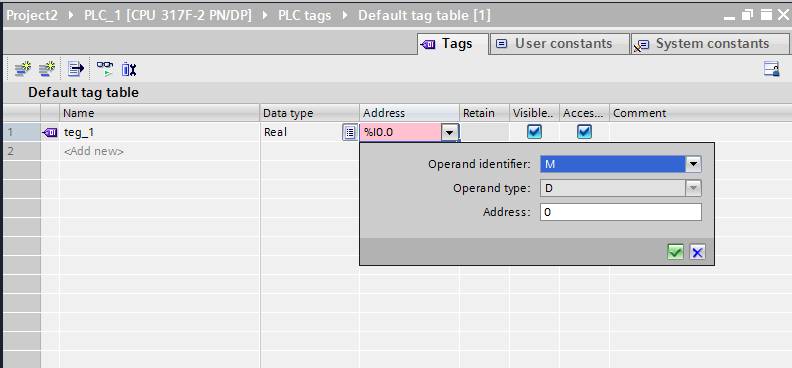Switch to the System constants tab
The image size is (792, 368).
click(x=709, y=44)
